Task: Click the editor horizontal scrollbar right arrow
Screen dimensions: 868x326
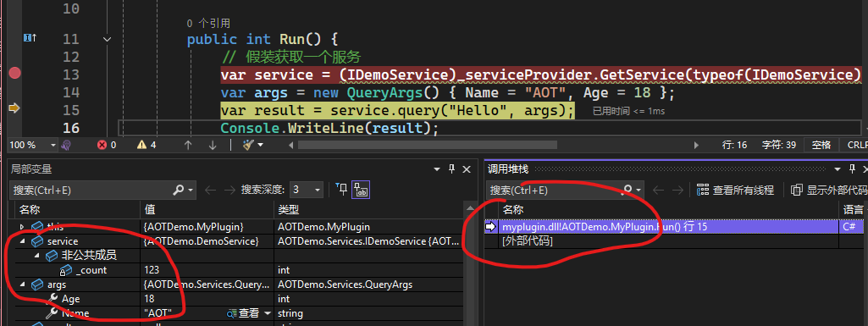Action: point(696,145)
